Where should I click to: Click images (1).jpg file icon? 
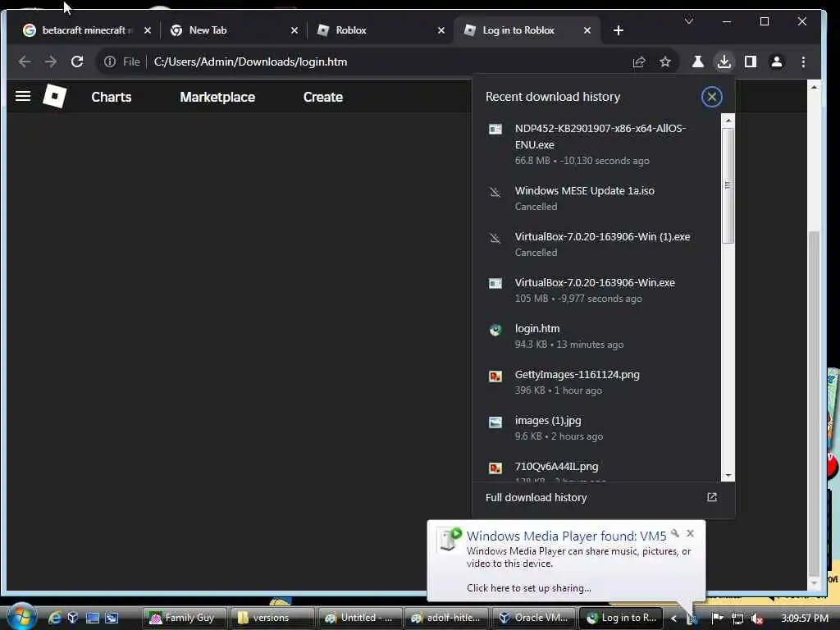(x=495, y=422)
